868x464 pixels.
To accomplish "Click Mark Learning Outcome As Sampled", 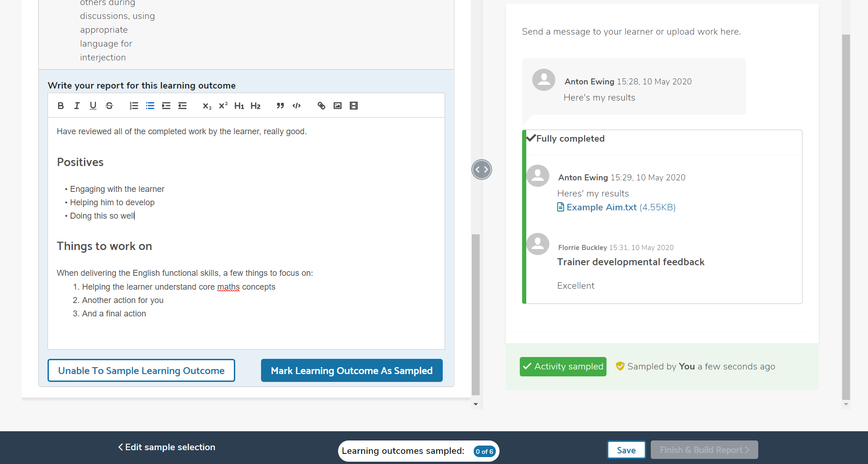I will [x=352, y=370].
